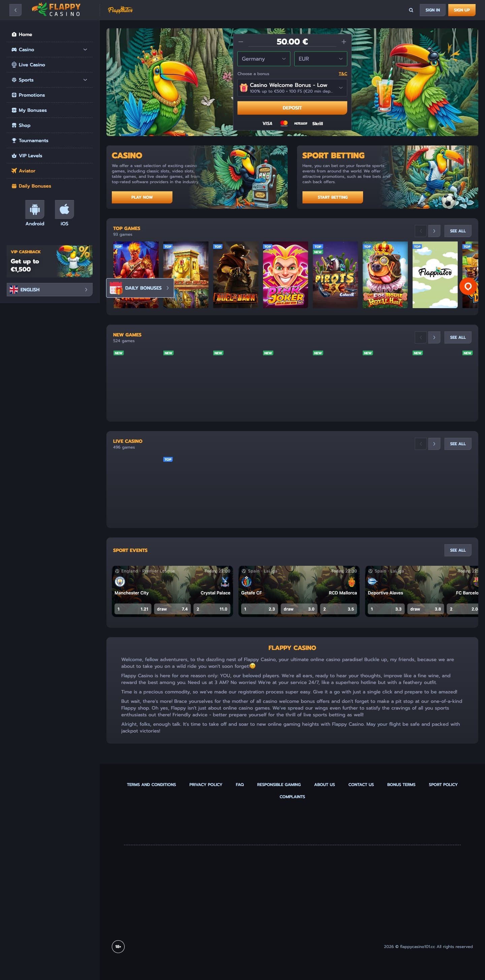485x980 pixels.
Task: Open the Flappiator link in header
Action: [120, 10]
